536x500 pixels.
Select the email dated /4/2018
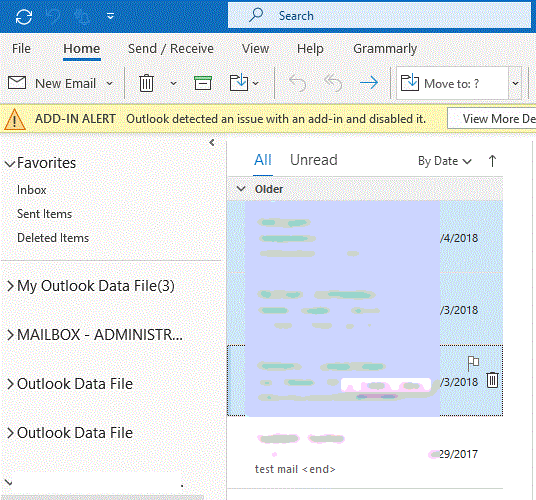point(365,237)
